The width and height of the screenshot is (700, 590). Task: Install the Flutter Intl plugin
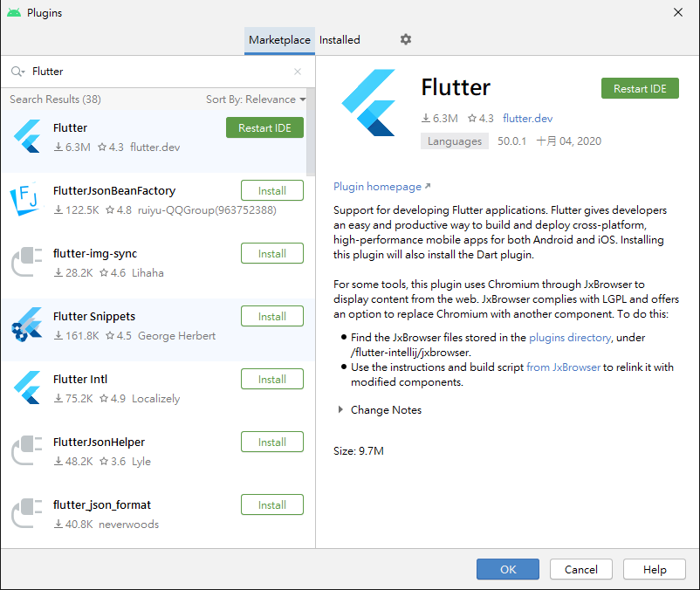point(272,380)
